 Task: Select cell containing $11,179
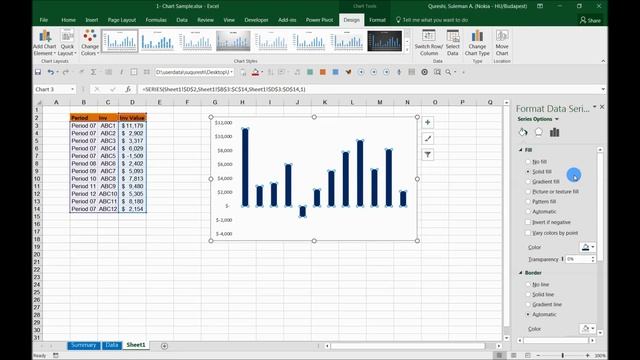132,126
